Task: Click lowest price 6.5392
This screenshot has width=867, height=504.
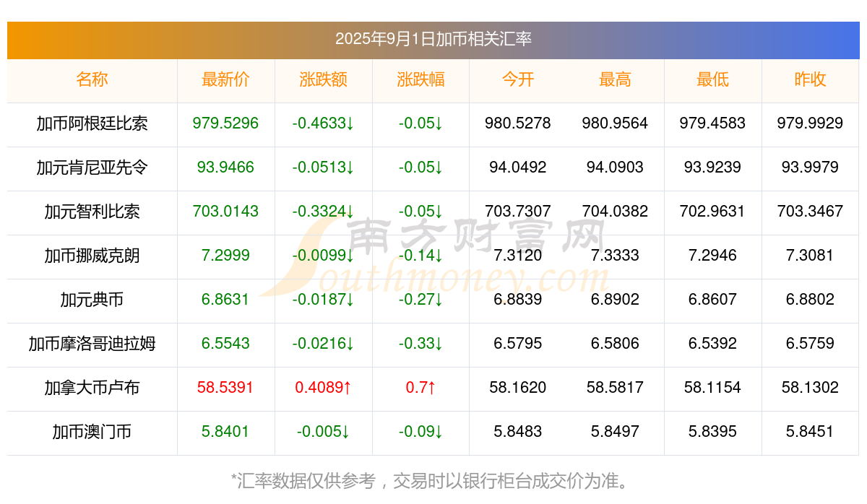Action: [x=712, y=344]
